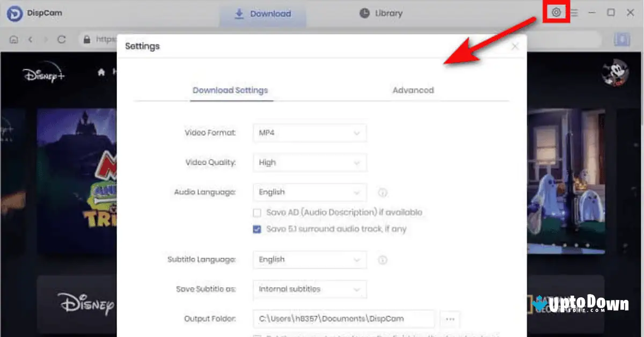The image size is (644, 337).
Task: Select the Library tab
Action: (380, 13)
